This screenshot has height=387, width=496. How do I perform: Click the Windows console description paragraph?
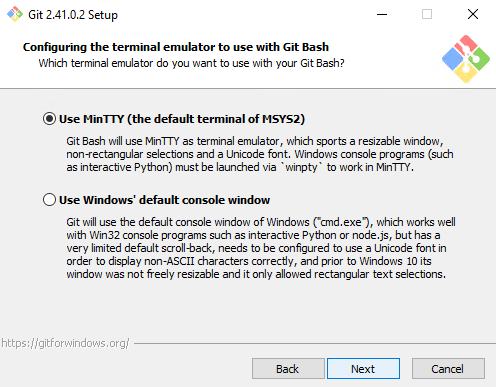pos(261,248)
